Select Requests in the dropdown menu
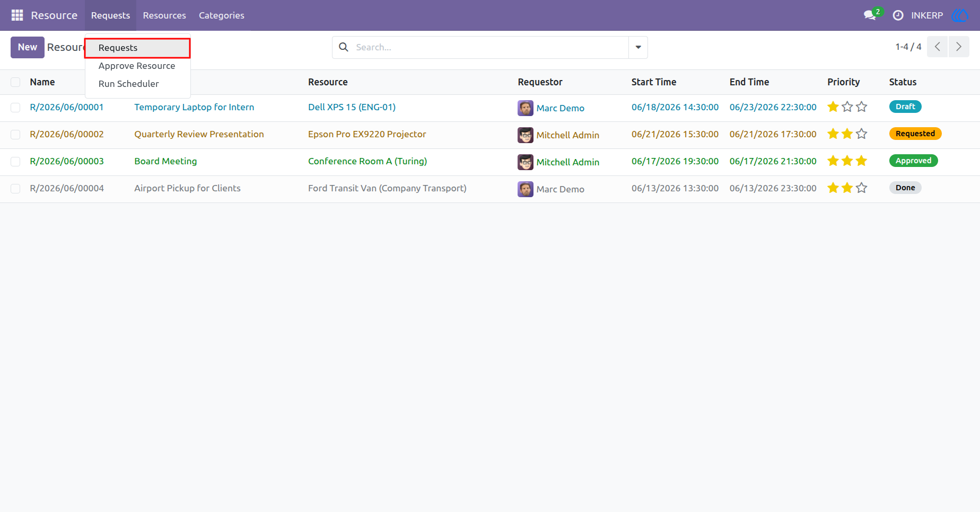The width and height of the screenshot is (980, 512). pos(137,48)
